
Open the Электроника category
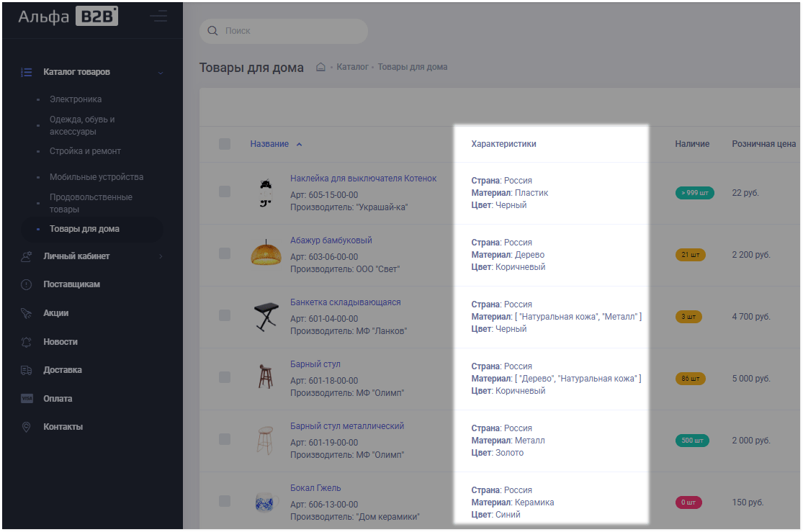(x=76, y=99)
